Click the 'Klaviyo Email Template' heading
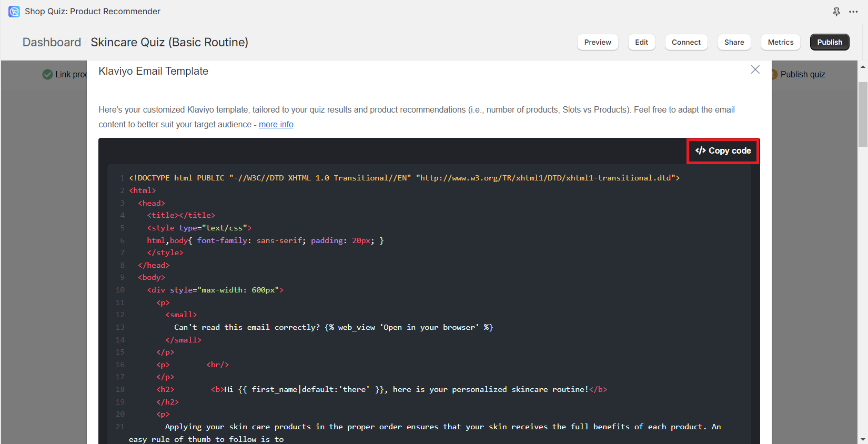868x444 pixels. pyautogui.click(x=154, y=71)
